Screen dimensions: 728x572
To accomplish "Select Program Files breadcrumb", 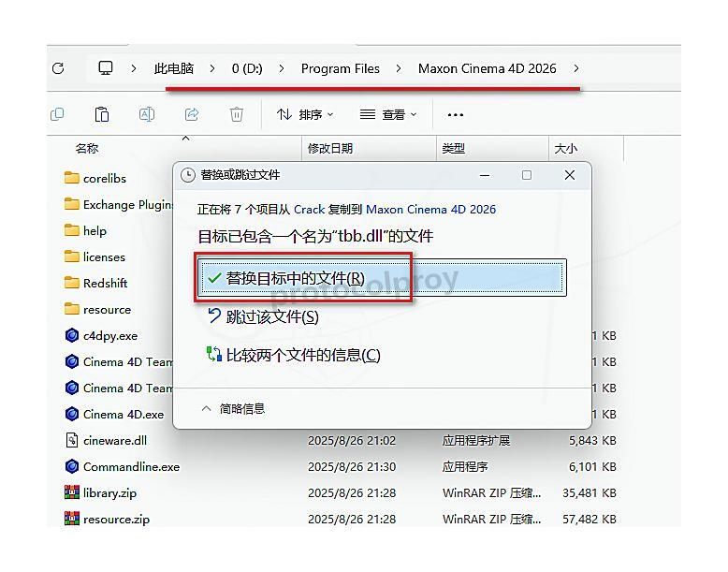I will click(x=341, y=68).
